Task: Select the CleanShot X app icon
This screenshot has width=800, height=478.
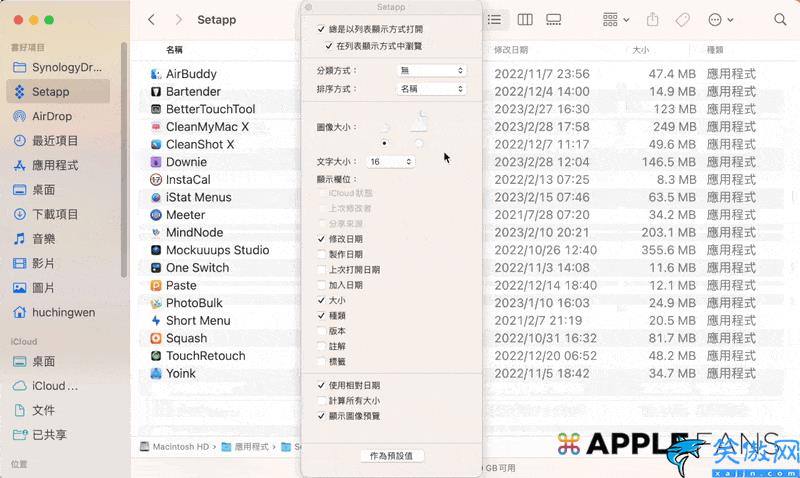Action: (x=156, y=144)
